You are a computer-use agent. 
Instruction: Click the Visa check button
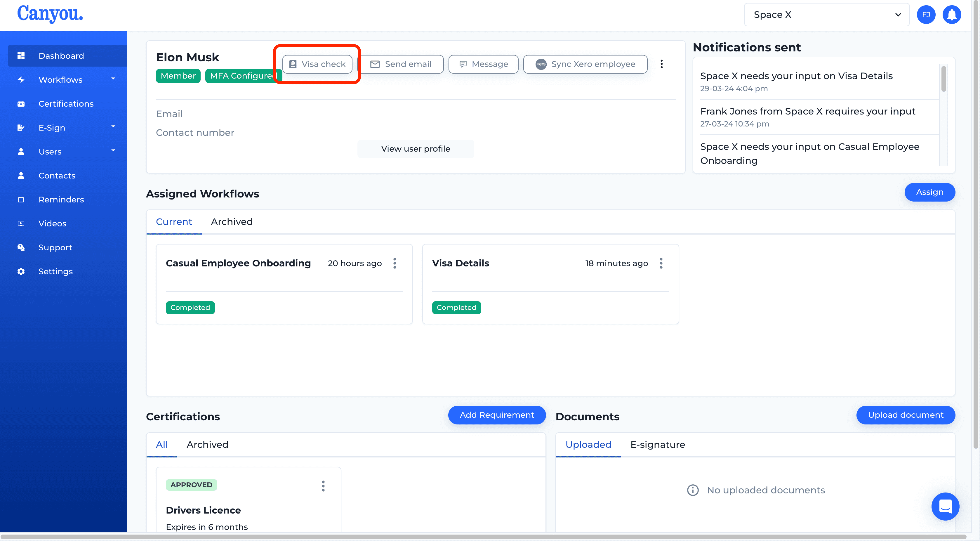[x=317, y=64]
